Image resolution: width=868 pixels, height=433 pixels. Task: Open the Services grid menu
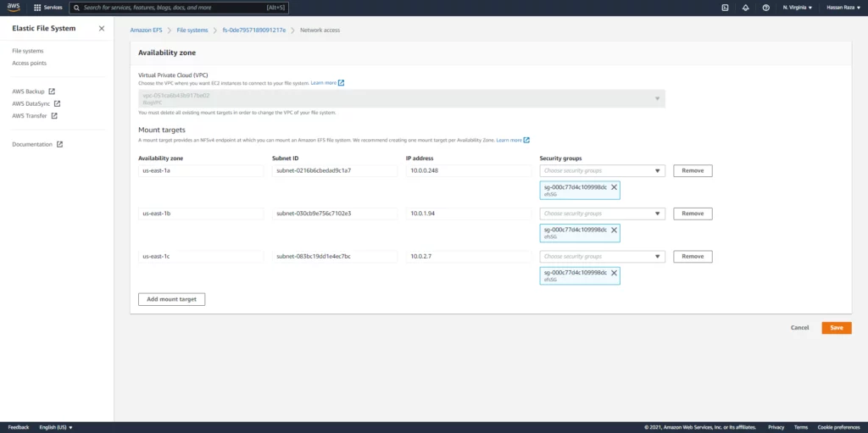(x=48, y=8)
